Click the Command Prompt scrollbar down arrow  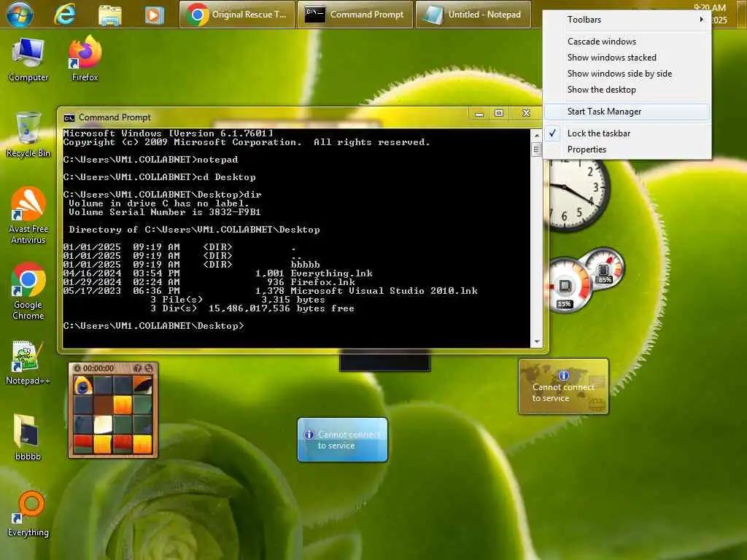point(537,342)
